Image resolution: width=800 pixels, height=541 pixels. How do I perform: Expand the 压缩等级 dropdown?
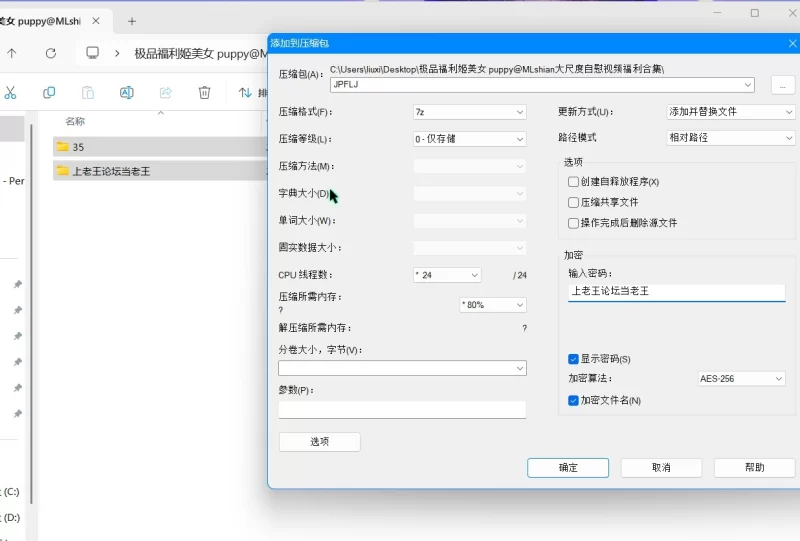click(469, 139)
